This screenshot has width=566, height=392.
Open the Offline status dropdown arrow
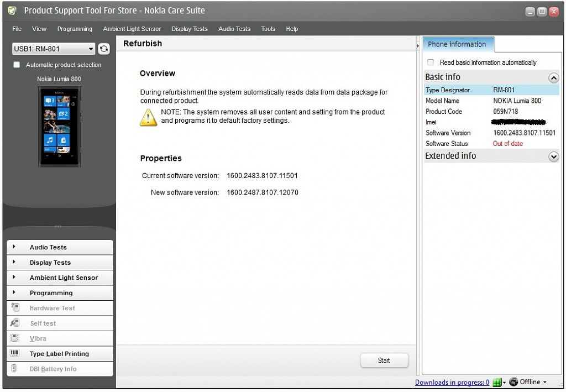click(544, 382)
